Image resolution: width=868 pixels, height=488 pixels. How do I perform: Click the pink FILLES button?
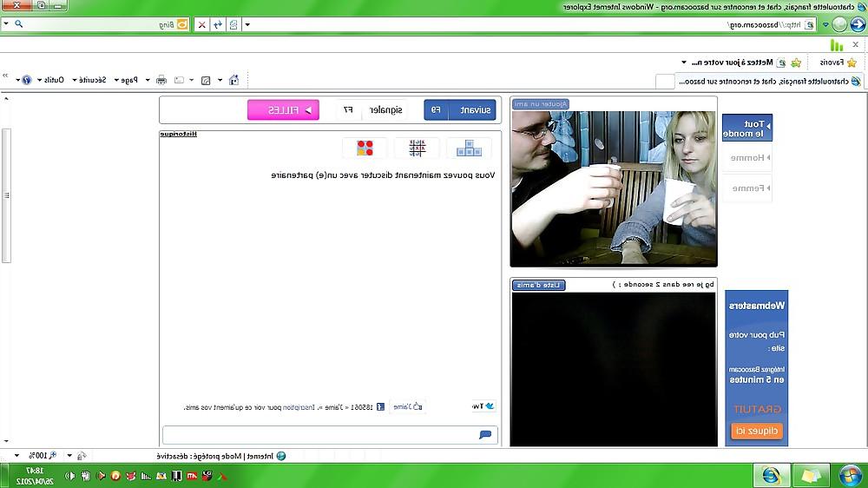284,110
